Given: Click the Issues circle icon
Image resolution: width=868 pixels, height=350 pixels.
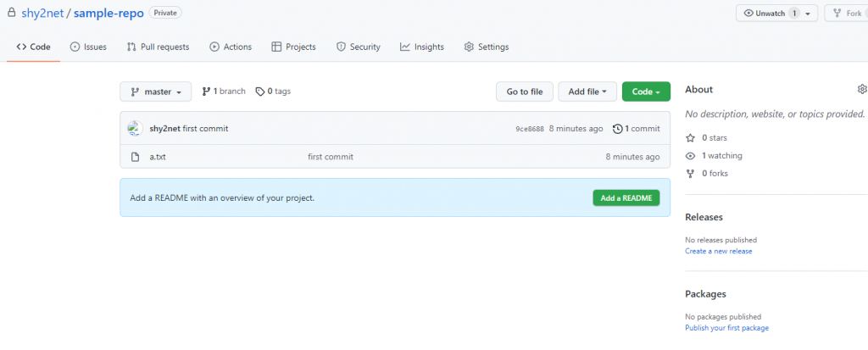Looking at the screenshot, I should point(75,47).
